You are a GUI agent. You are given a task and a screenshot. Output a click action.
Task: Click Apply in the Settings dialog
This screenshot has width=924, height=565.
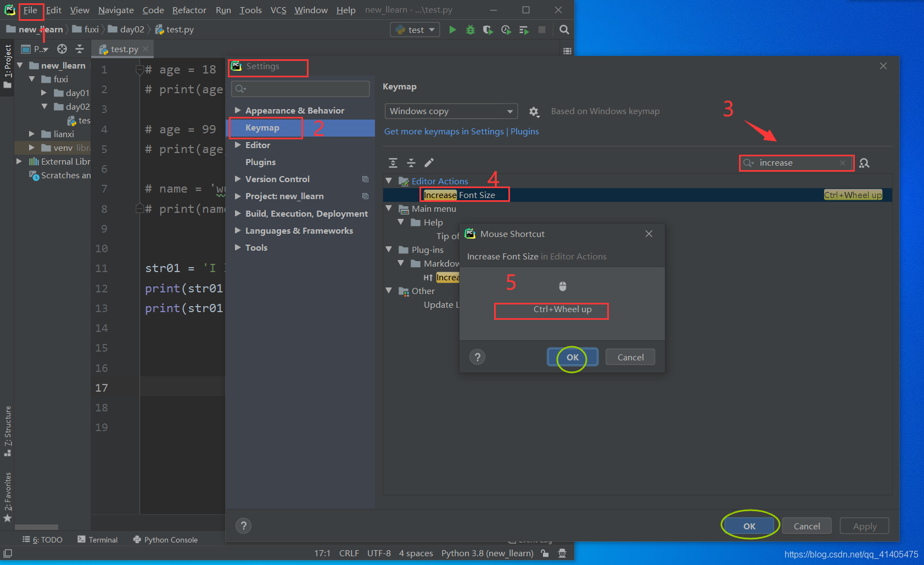(x=865, y=526)
